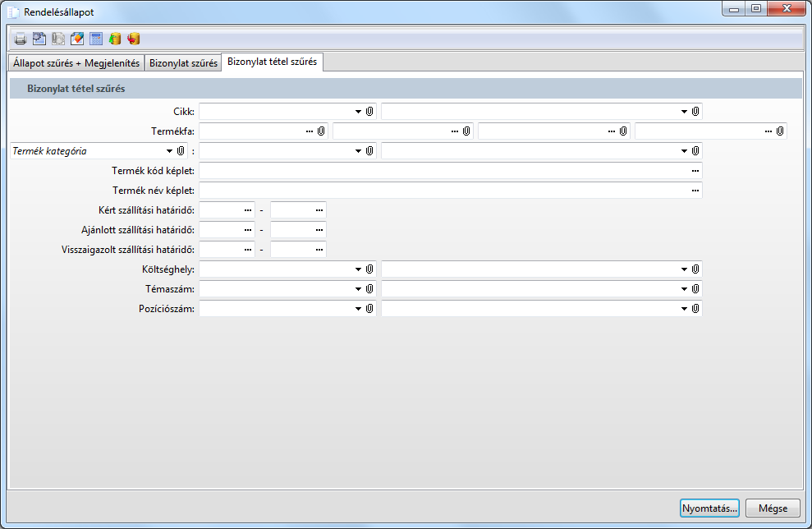Click the database icon with red arrow
Image resolution: width=812 pixels, height=529 pixels.
click(x=134, y=39)
